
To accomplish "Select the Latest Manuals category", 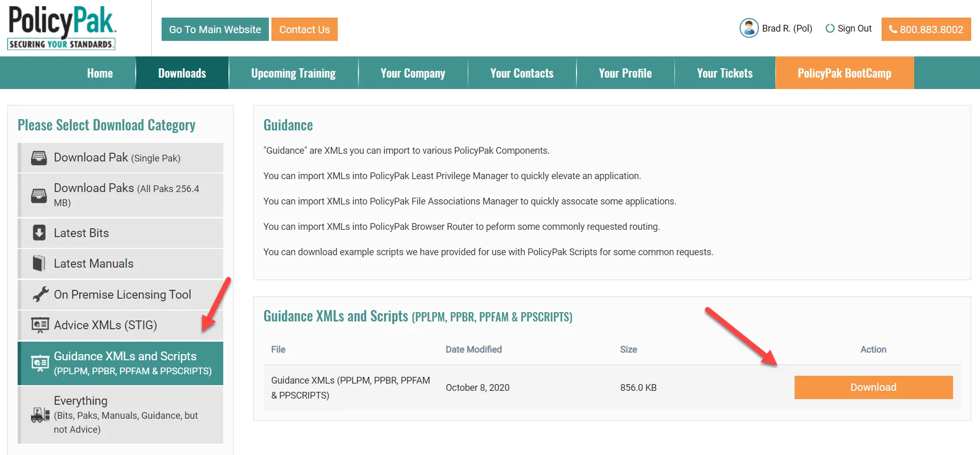I will coord(121,263).
